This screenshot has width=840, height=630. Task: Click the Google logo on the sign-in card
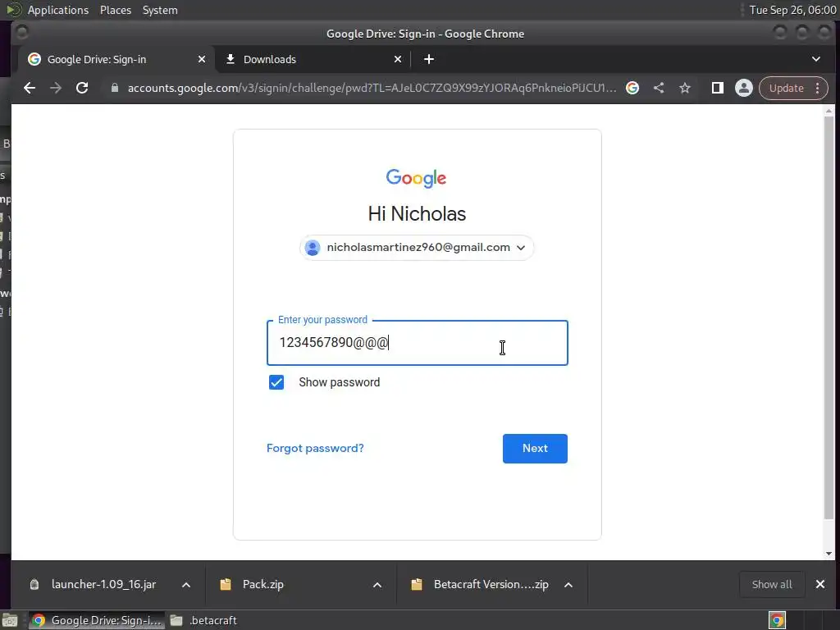coord(416,178)
